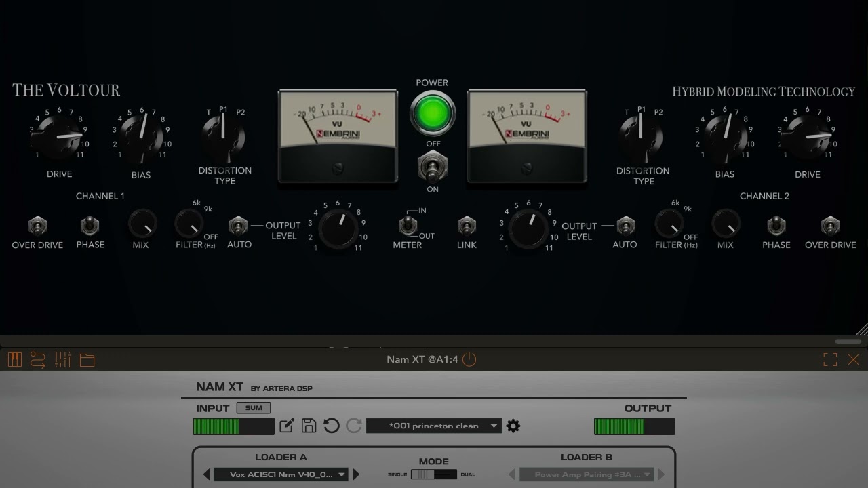Toggle MODE single/dual switch
Image resolution: width=868 pixels, height=488 pixels.
pyautogui.click(x=434, y=474)
